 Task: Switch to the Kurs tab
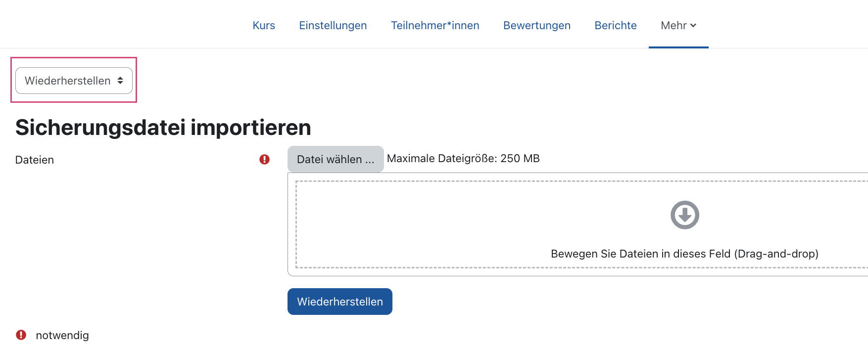coord(264,25)
